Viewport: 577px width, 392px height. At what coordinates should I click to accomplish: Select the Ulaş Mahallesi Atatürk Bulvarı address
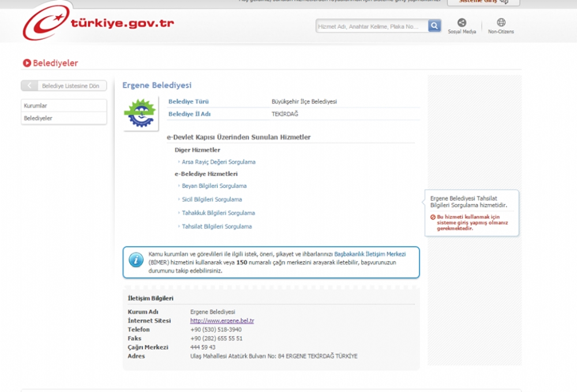click(273, 356)
